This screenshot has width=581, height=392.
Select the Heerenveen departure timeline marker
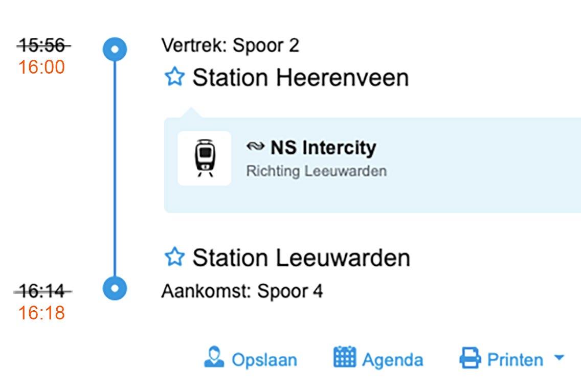[x=115, y=50]
